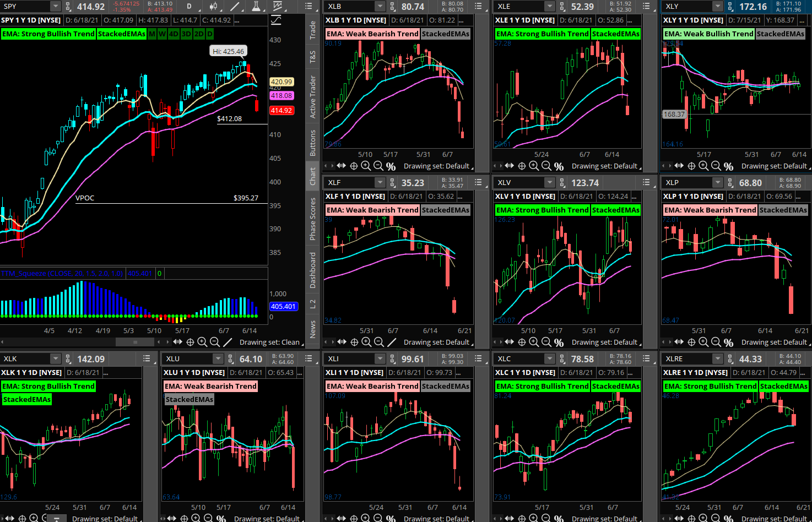Toggle the 4D timeframe label on SPY chart
Viewport: 812px width, 522px height.
[x=174, y=34]
